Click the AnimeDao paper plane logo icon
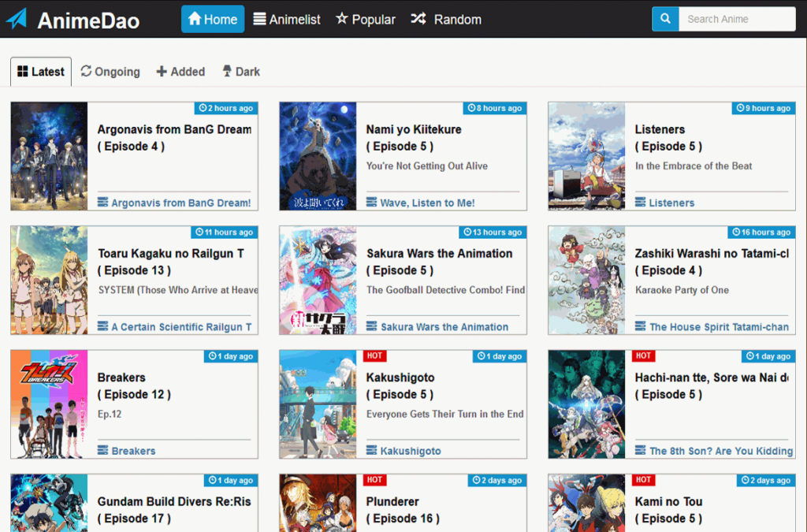Viewport: 807px width, 532px height. 17,19
